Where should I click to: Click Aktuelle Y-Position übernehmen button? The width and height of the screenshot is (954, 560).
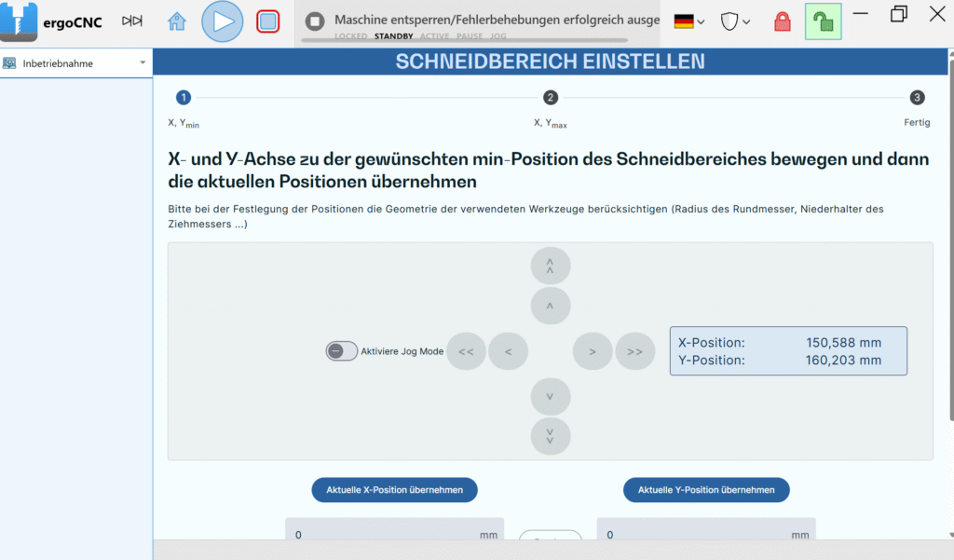coord(706,490)
